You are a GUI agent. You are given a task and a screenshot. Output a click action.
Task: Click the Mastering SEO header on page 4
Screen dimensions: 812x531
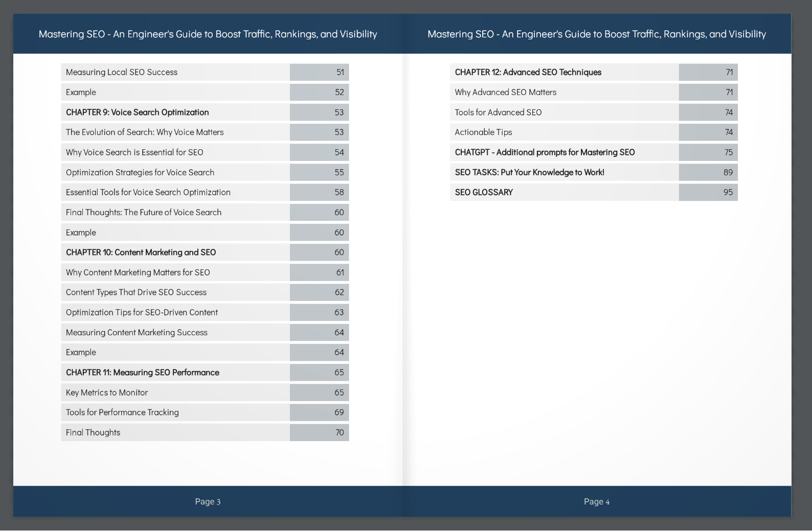597,34
